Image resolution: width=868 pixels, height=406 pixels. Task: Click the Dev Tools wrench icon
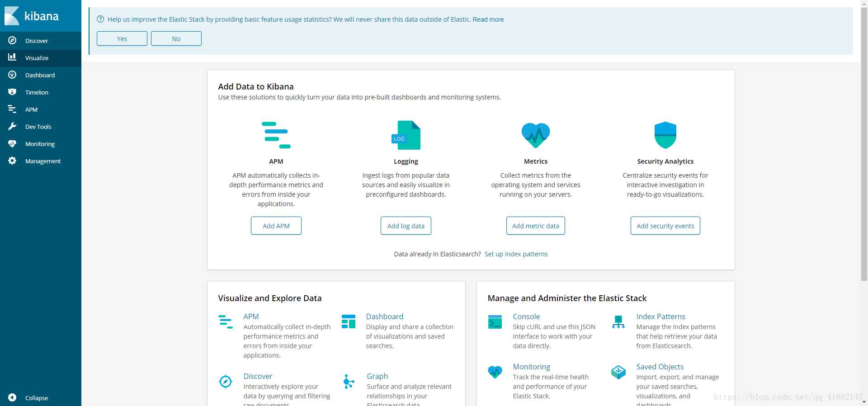coord(12,126)
